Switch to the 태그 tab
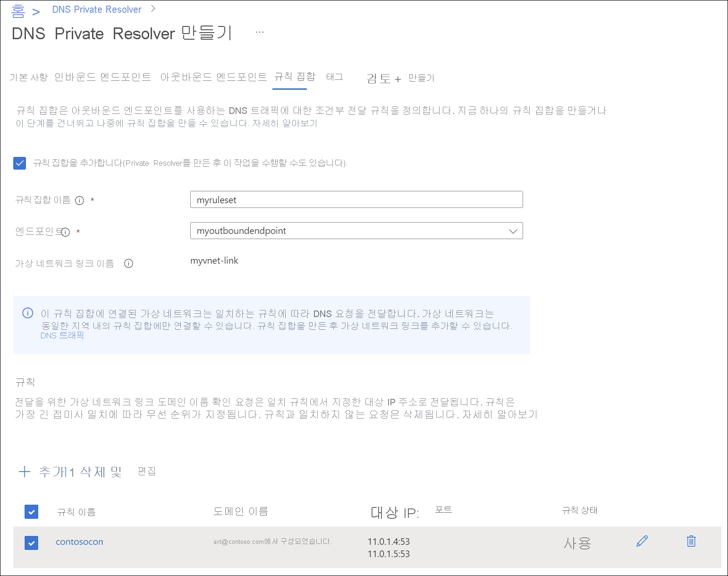The image size is (728, 576). 335,77
